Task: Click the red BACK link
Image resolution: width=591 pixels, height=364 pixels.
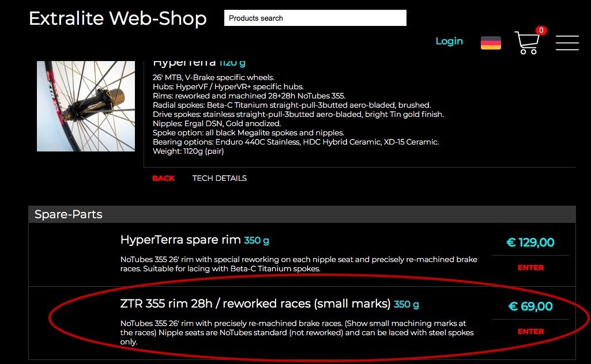Action: pyautogui.click(x=163, y=178)
